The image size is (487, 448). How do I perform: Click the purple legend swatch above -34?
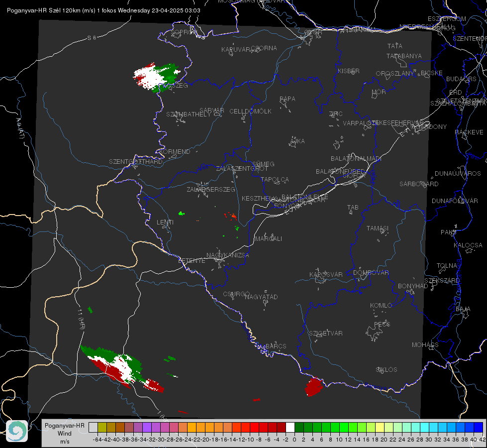point(147,427)
